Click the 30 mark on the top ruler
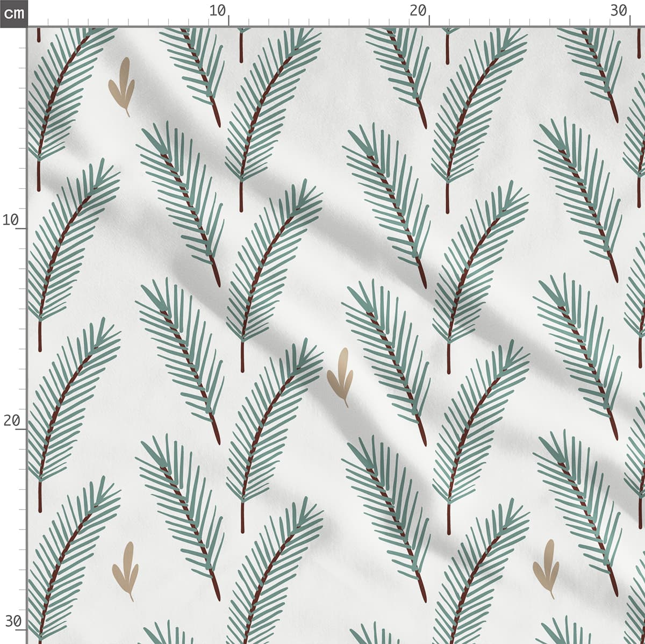This screenshot has width=645, height=644. [619, 11]
